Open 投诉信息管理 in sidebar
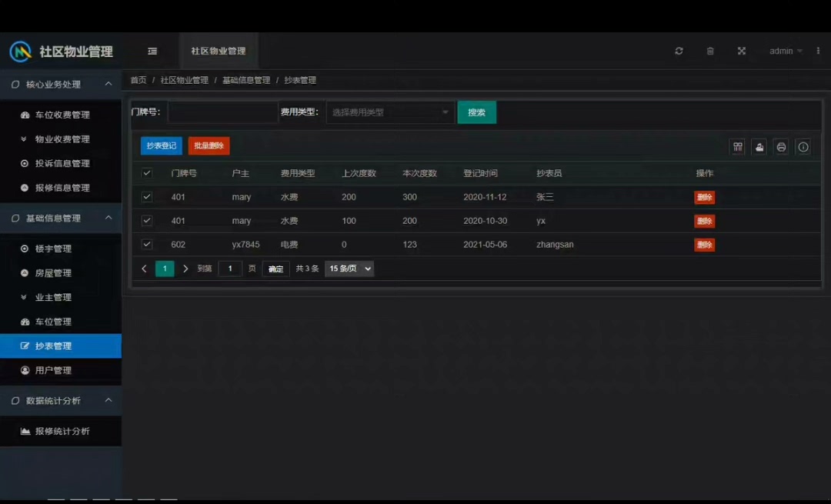This screenshot has width=831, height=504. [61, 163]
